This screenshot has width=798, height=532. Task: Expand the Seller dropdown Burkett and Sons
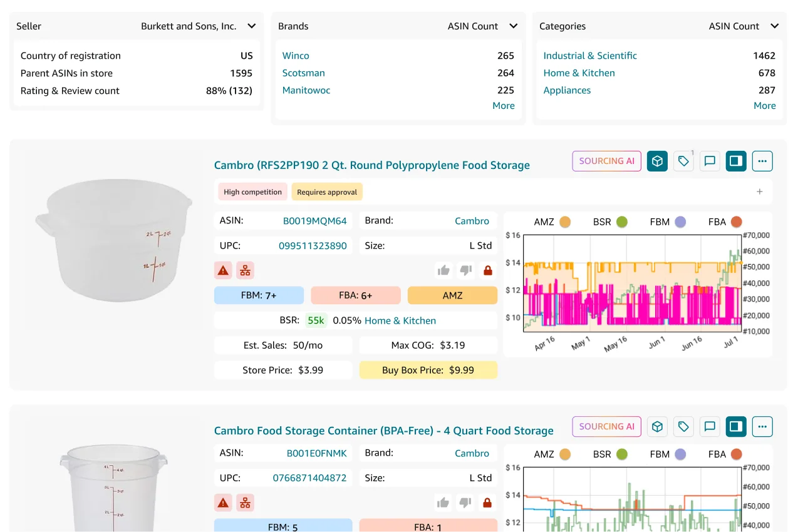[x=198, y=26]
